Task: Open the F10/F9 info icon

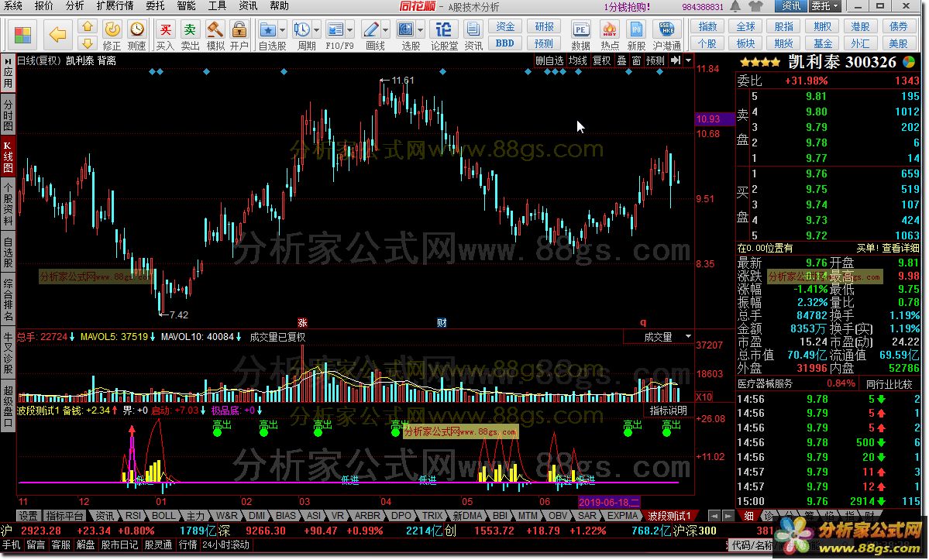Action: tap(335, 29)
